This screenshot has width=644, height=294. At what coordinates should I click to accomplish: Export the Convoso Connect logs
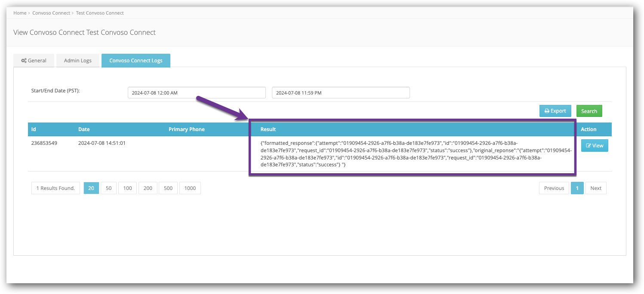click(x=555, y=111)
